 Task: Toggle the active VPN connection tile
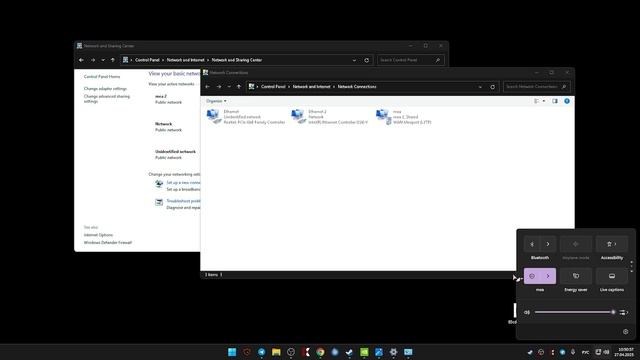point(532,276)
